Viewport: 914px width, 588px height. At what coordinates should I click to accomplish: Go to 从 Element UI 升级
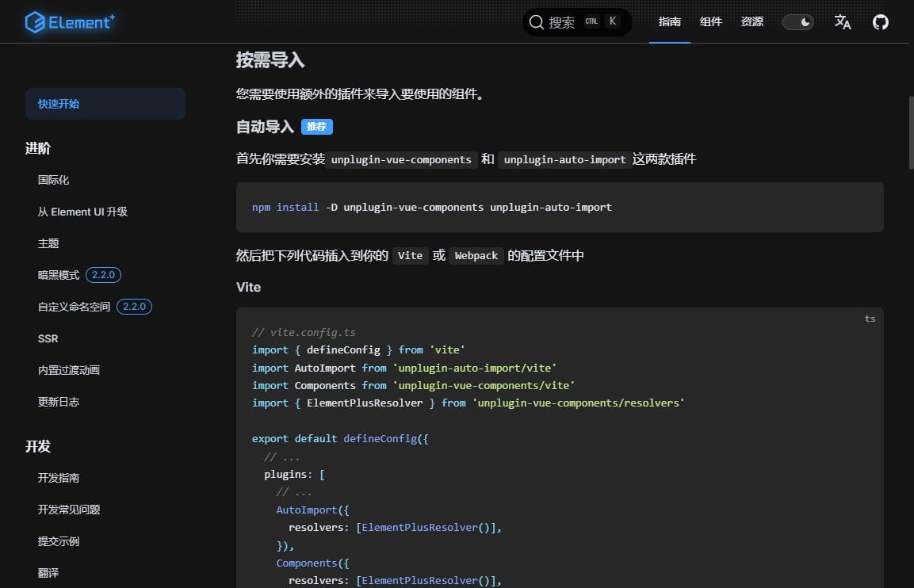tap(82, 212)
